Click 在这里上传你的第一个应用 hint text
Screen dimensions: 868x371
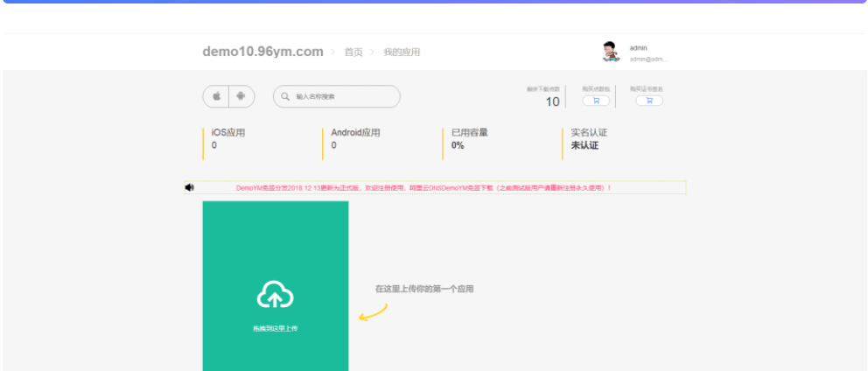(x=424, y=289)
